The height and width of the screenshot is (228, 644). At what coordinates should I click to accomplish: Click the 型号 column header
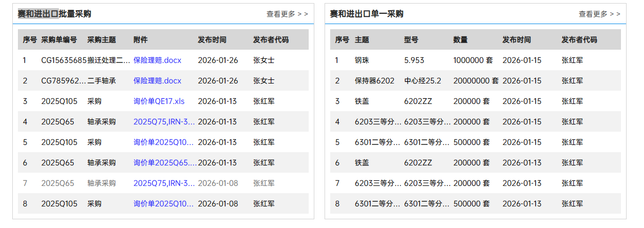click(411, 39)
